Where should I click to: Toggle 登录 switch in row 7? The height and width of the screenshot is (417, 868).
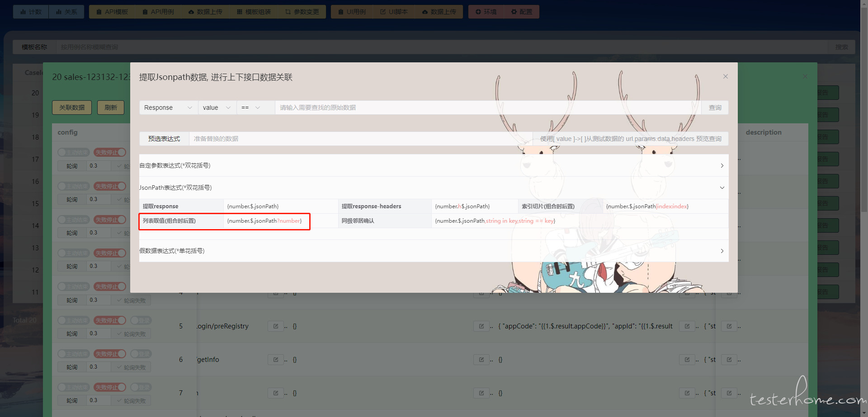[141, 387]
